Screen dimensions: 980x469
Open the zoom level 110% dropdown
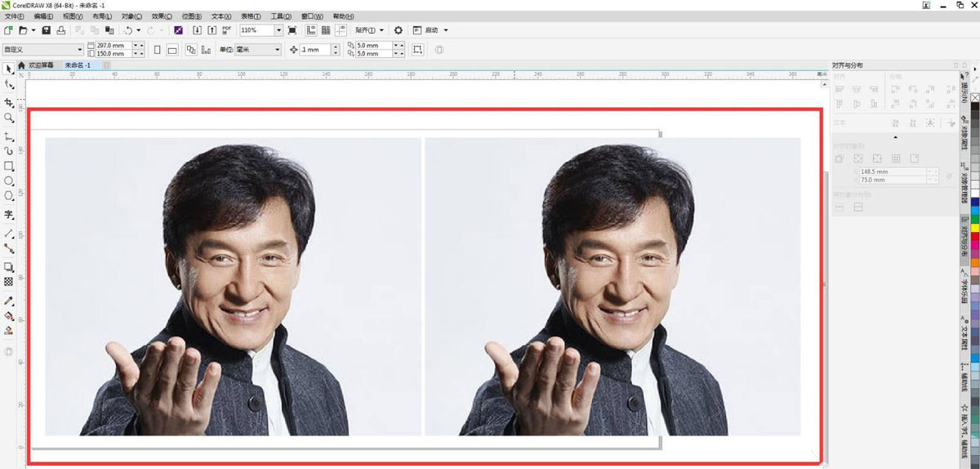click(x=278, y=30)
